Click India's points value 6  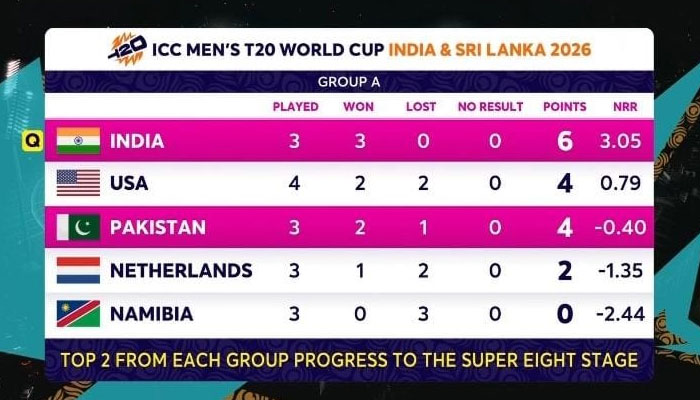[x=564, y=142]
